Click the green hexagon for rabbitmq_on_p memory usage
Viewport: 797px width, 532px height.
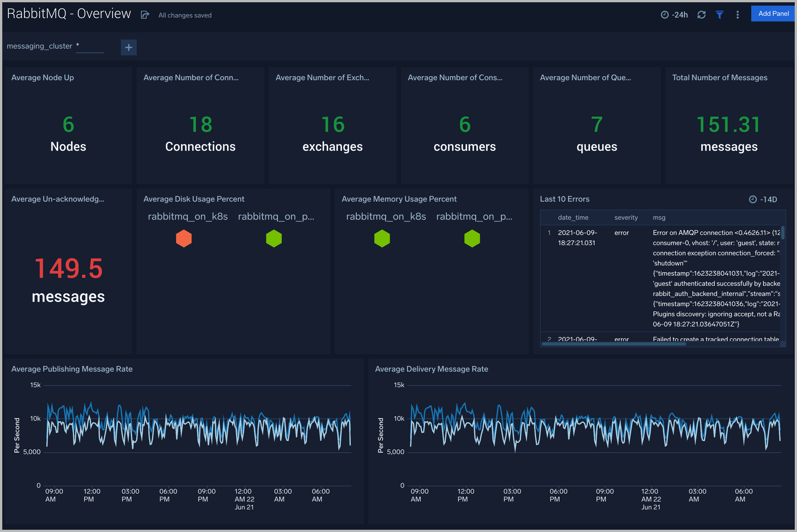[x=472, y=238]
